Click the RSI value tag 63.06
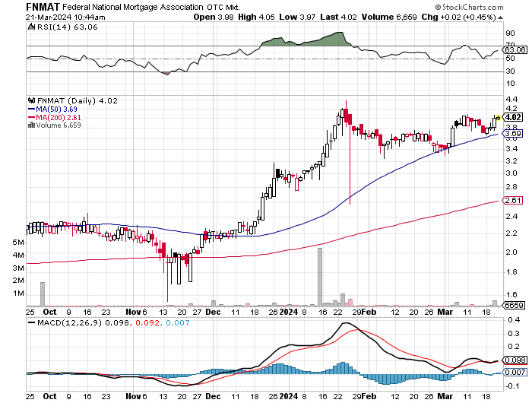The width and height of the screenshot is (532, 403). click(515, 50)
